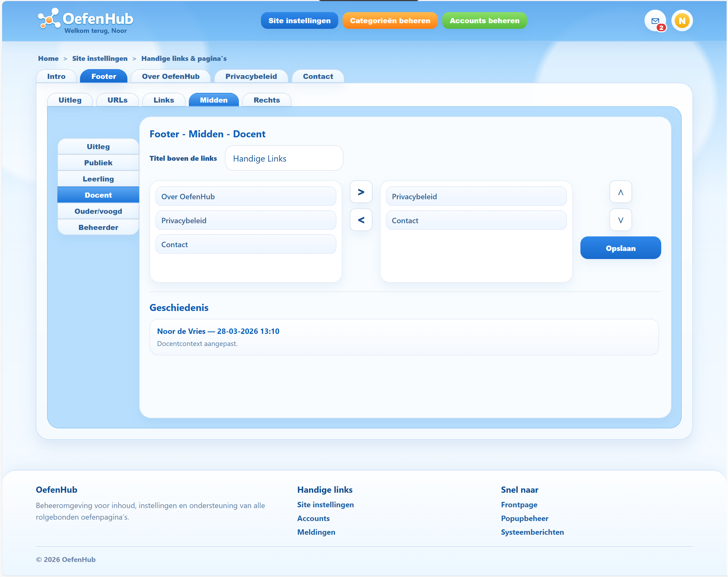
Task: Select Beheerder in side menu
Action: tap(98, 228)
